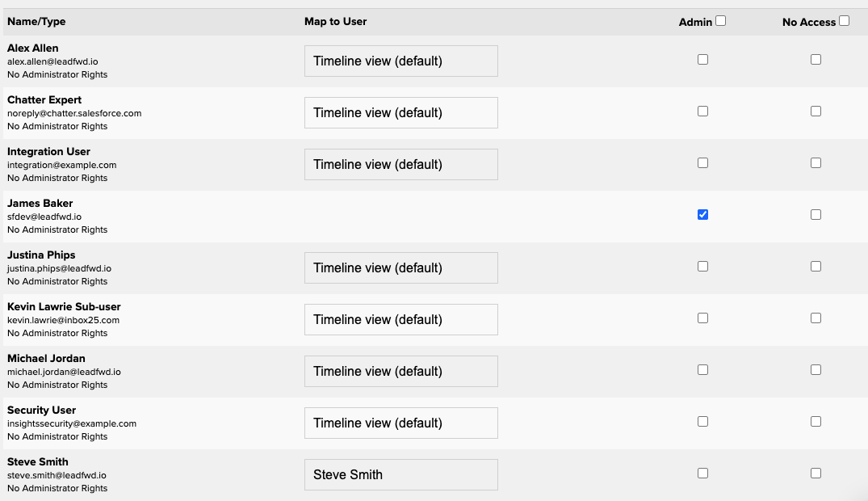Check Admin for Security User

click(702, 422)
